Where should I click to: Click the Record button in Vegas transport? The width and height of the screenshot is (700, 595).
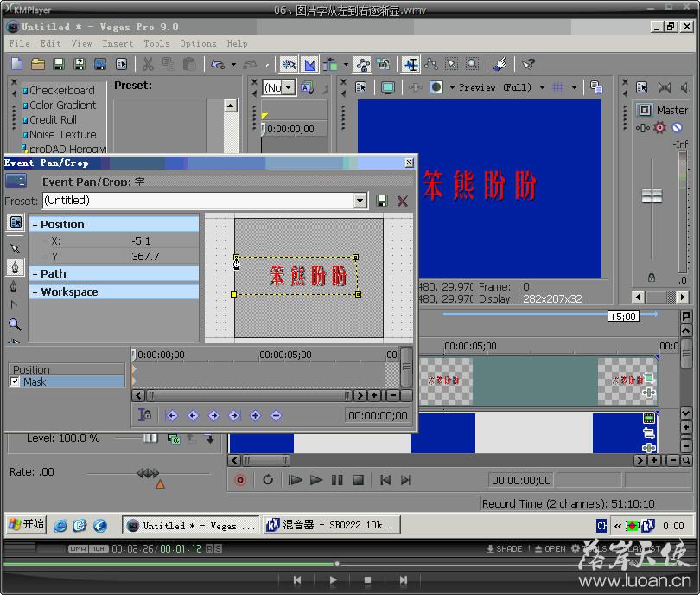pos(240,480)
